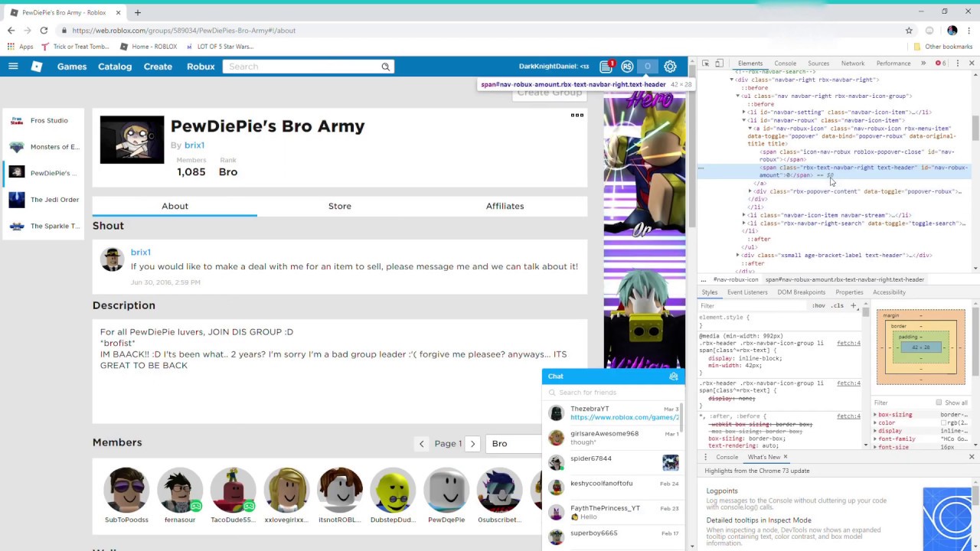Go to previous members page

[421, 444]
